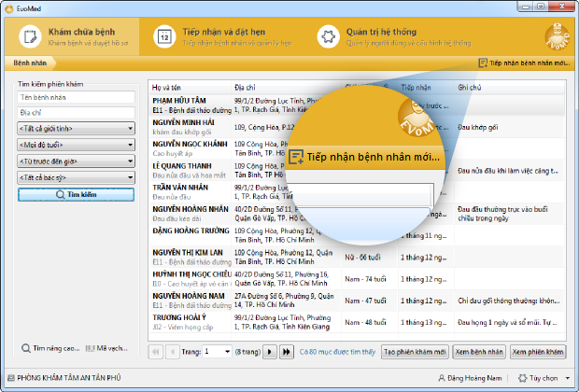This screenshot has height=392, width=579.
Task: Click the EvoMed title bar app icon
Action: pos(9,8)
